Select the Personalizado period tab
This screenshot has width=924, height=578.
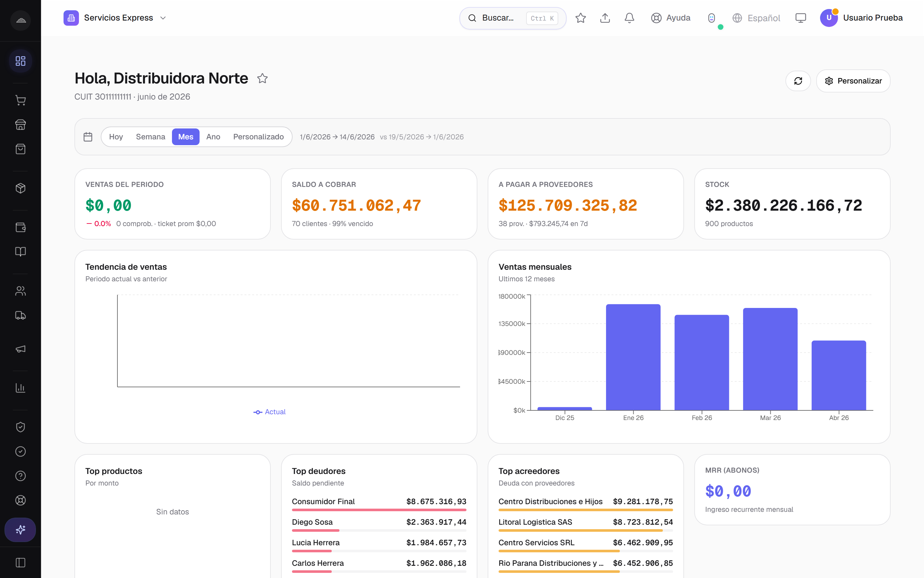259,137
